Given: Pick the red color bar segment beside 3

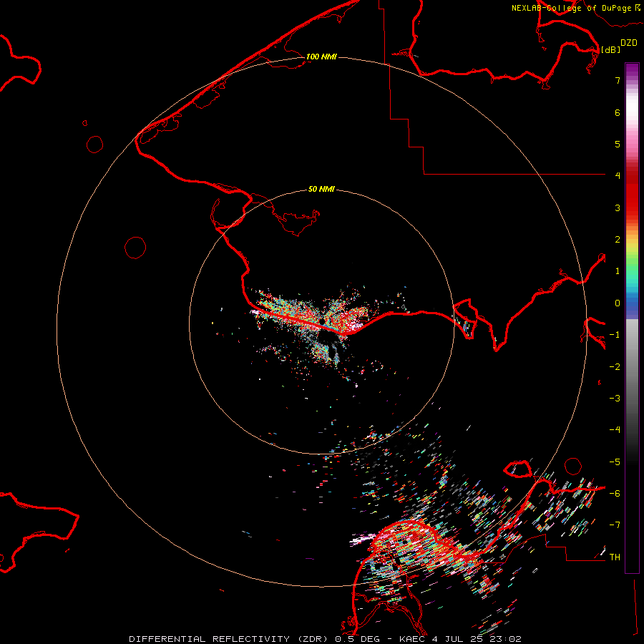Looking at the screenshot, I should 632,208.
